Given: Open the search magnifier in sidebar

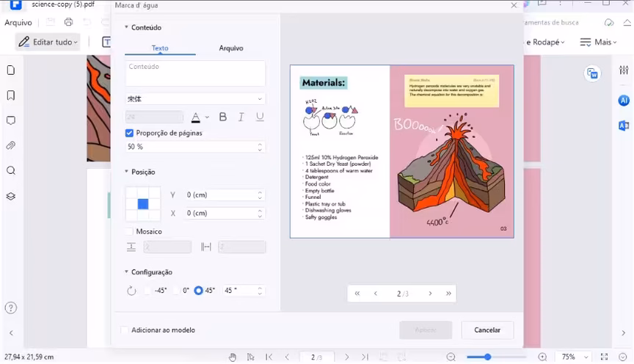Looking at the screenshot, I should [x=11, y=171].
